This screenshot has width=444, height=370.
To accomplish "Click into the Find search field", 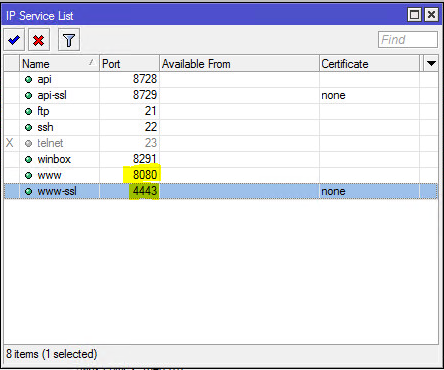I will [408, 40].
